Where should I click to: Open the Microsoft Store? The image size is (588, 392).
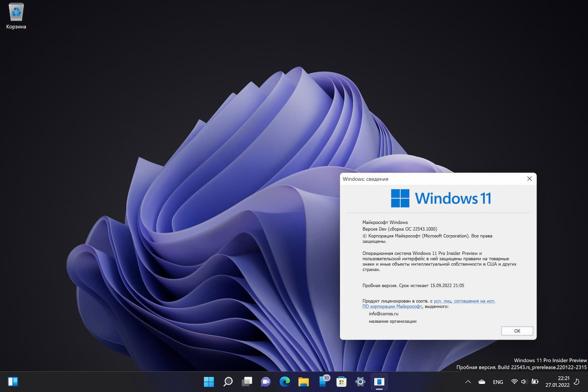[x=341, y=381]
